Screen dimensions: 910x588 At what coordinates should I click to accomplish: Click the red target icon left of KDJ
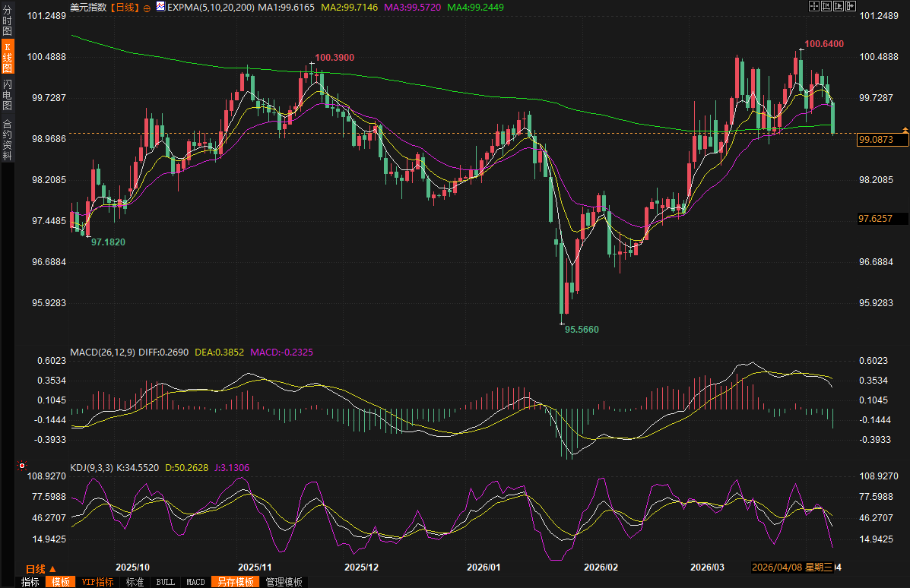22,466
